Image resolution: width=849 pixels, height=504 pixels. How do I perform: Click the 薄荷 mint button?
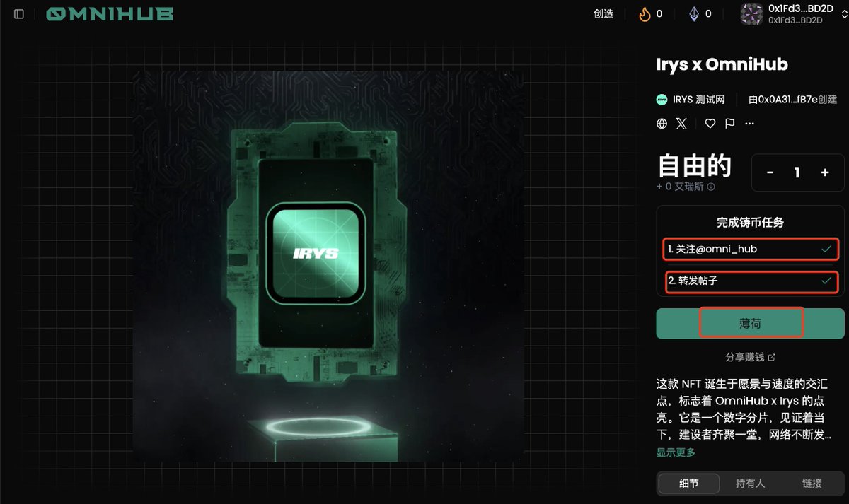point(751,323)
